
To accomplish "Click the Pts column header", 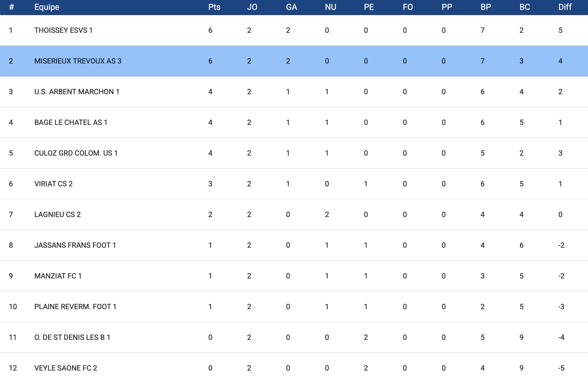I will (x=214, y=7).
